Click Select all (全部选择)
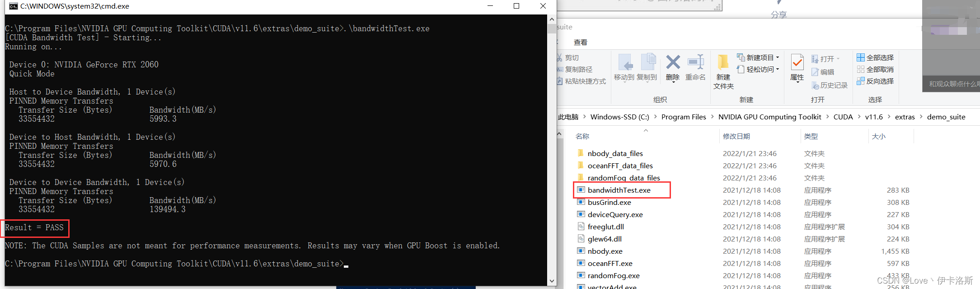Image resolution: width=980 pixels, height=289 pixels. 875,58
